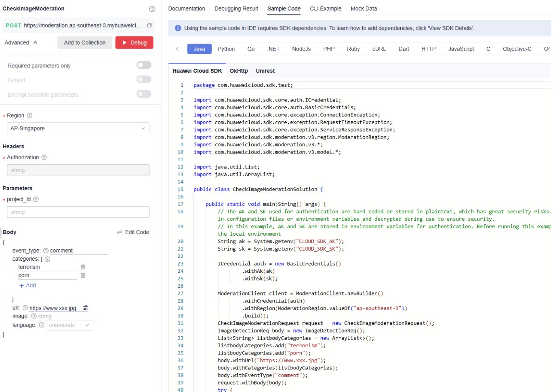Select the PHP language tab
This screenshot has width=557, height=392.
pyautogui.click(x=329, y=49)
